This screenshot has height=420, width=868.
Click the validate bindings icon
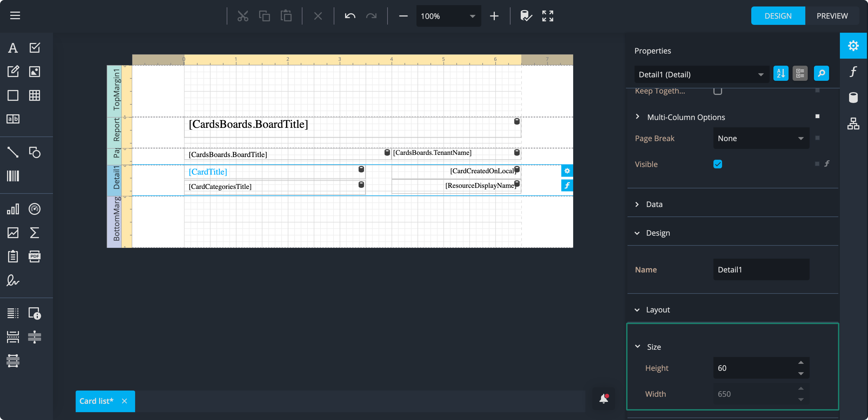click(526, 16)
